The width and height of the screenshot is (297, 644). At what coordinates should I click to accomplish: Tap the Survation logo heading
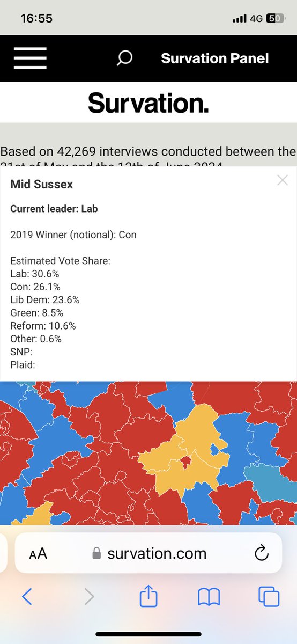148,102
